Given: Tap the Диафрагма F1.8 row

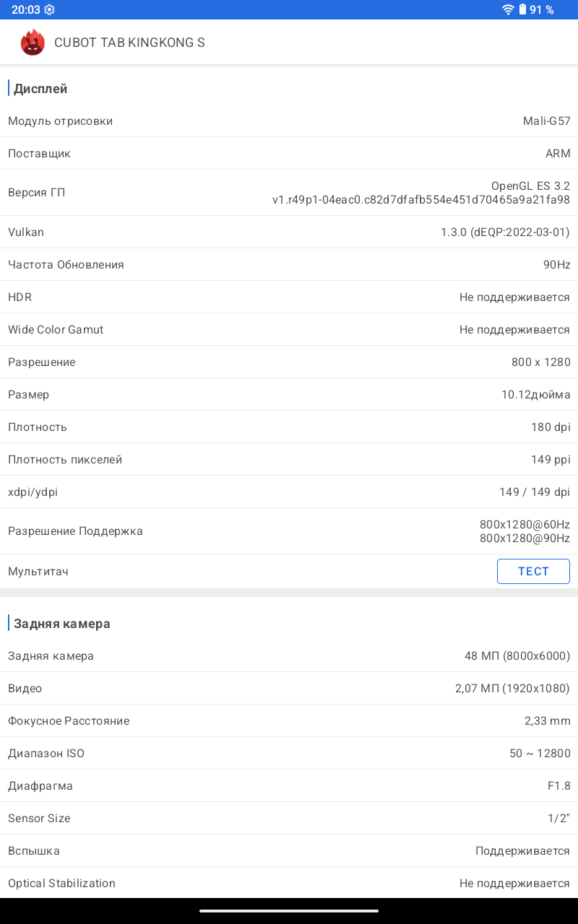Looking at the screenshot, I should (289, 786).
